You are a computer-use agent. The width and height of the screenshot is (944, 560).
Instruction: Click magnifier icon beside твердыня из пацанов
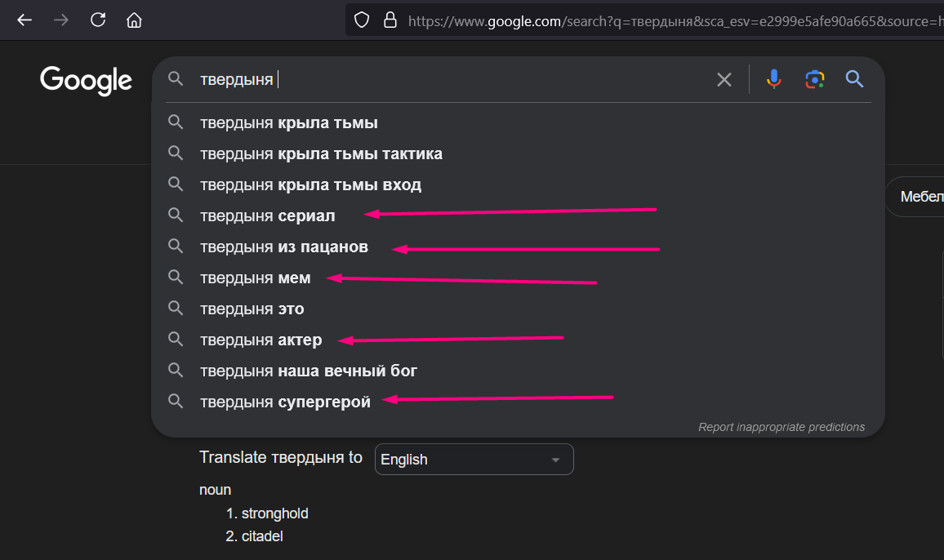[176, 246]
